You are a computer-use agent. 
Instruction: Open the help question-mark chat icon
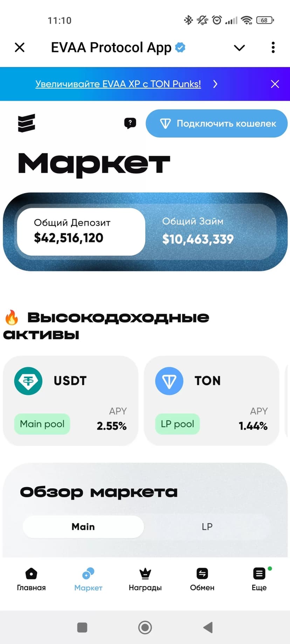click(x=130, y=123)
